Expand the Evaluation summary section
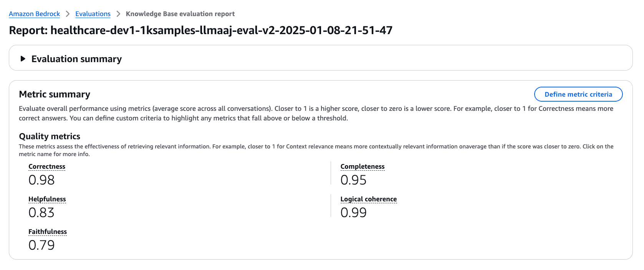The width and height of the screenshot is (644, 270). coord(76,59)
